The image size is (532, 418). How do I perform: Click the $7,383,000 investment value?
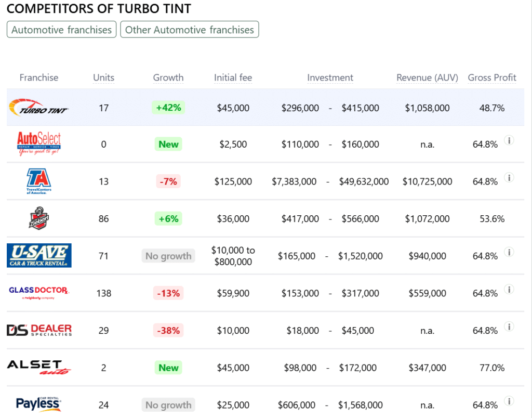pos(294,181)
